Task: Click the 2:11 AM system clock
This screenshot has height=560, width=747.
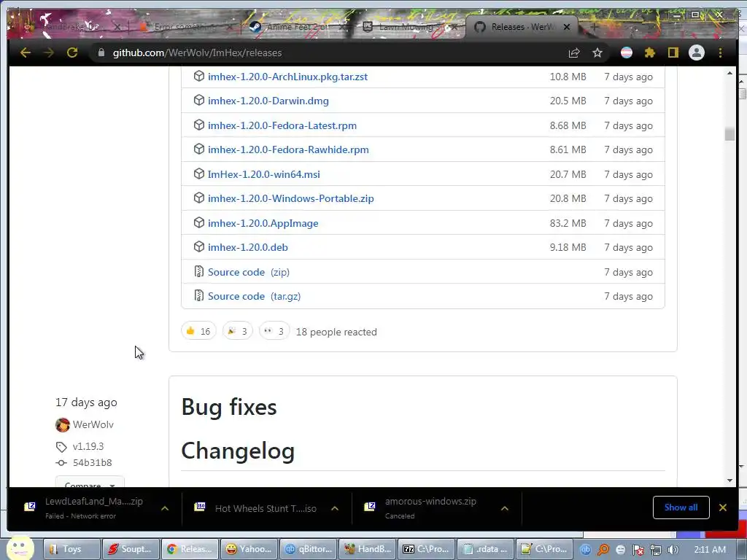Action: coord(710,549)
